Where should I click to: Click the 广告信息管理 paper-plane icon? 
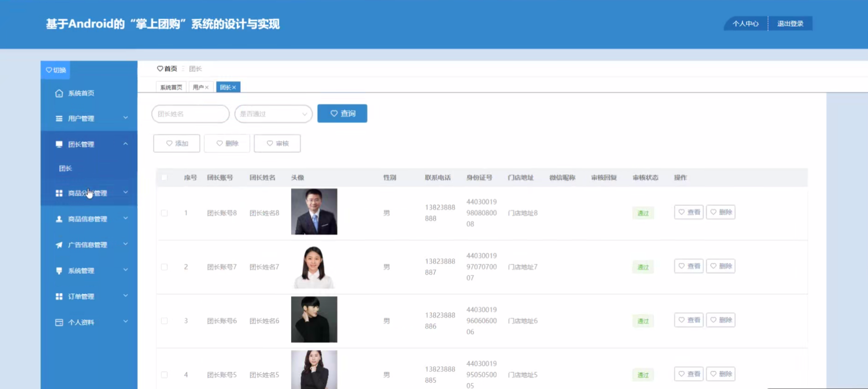pyautogui.click(x=59, y=245)
